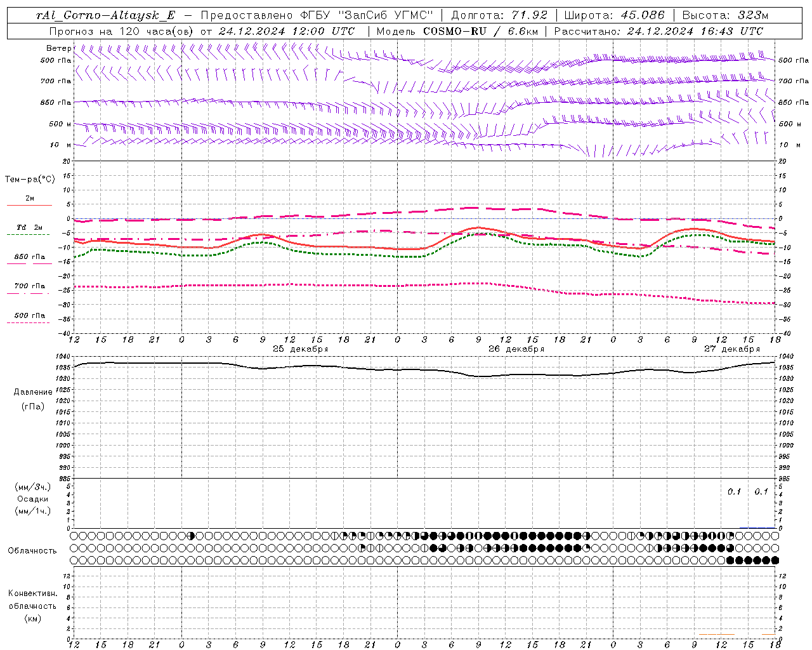Click the Широта: 45.086 value

click(615, 15)
